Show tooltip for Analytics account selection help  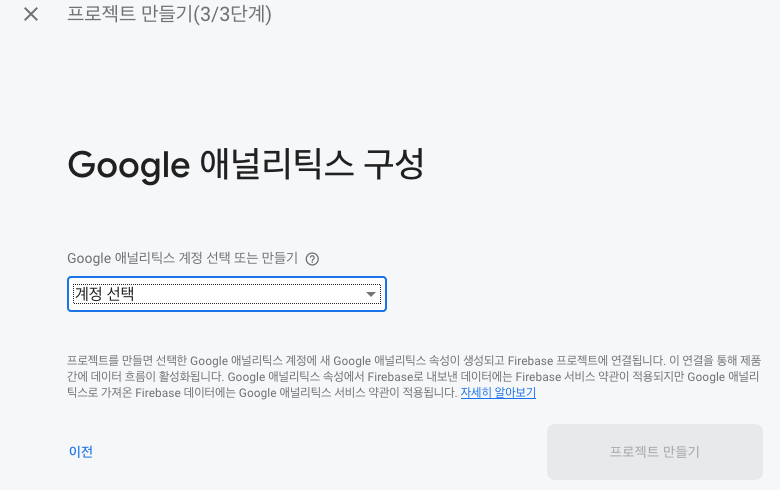click(x=312, y=259)
